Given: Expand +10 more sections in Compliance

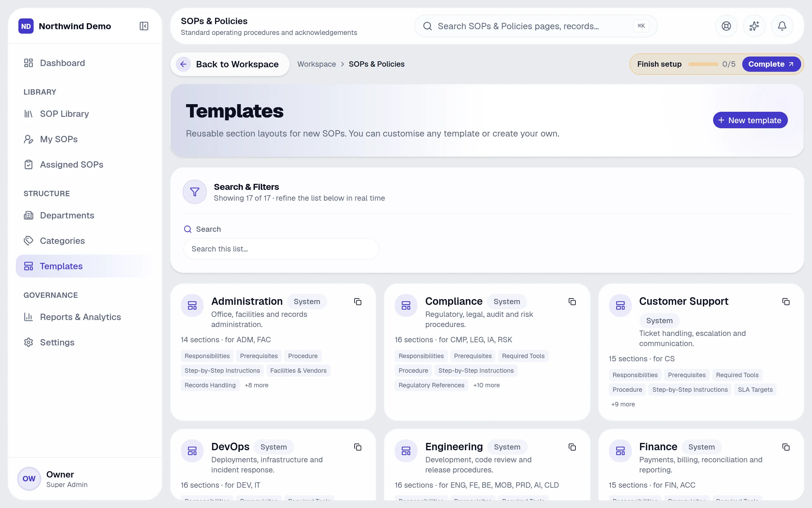Looking at the screenshot, I should [x=486, y=385].
